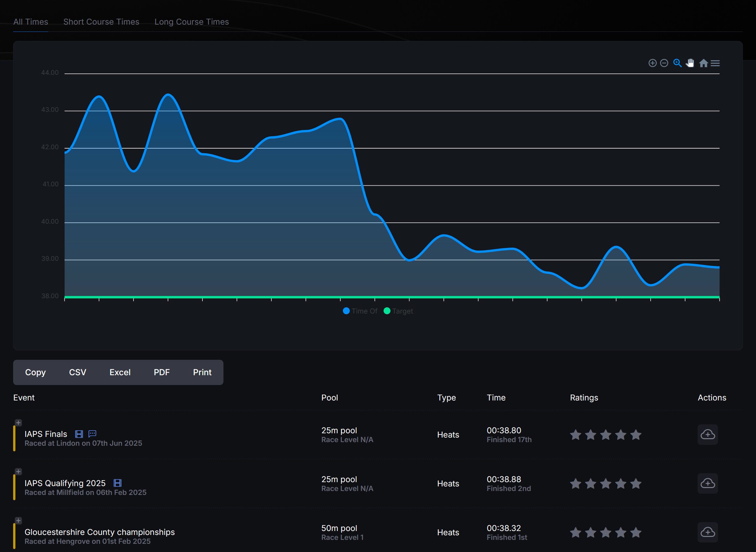This screenshot has width=756, height=552.
Task: Export table using the CSV button
Action: [77, 372]
